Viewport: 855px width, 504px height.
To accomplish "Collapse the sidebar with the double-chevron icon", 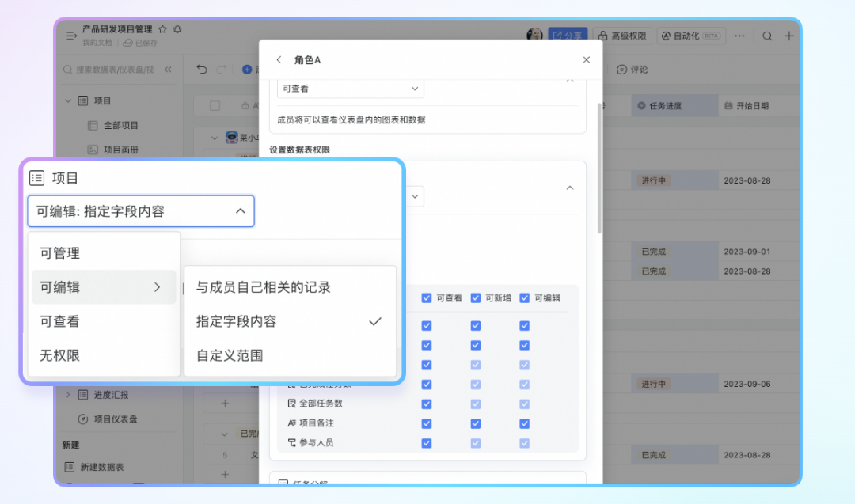I will pos(168,70).
